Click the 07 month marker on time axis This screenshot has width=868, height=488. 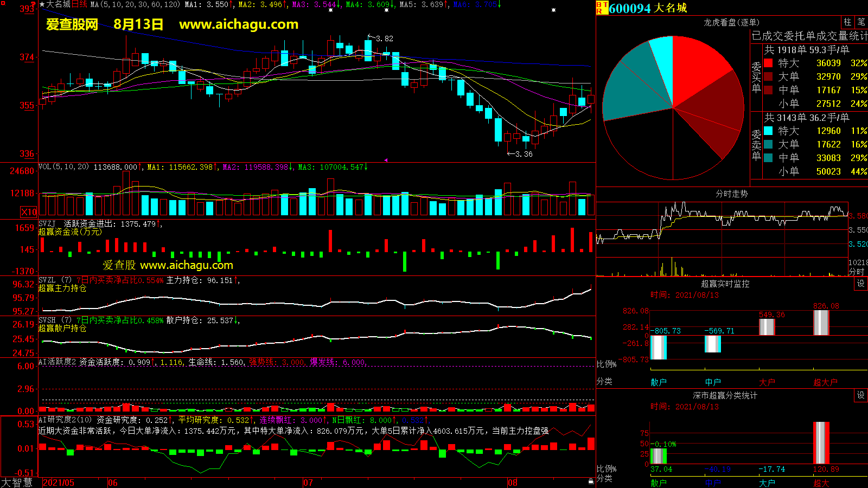(308, 483)
